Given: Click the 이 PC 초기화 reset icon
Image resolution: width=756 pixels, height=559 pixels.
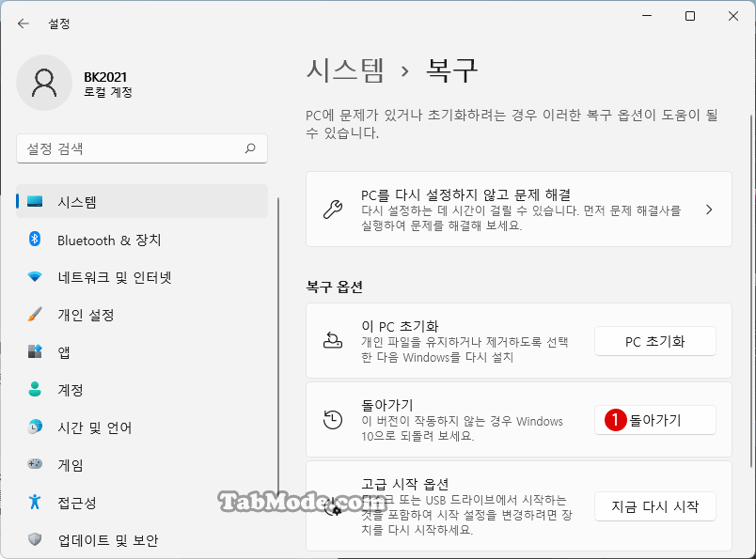Looking at the screenshot, I should 333,340.
